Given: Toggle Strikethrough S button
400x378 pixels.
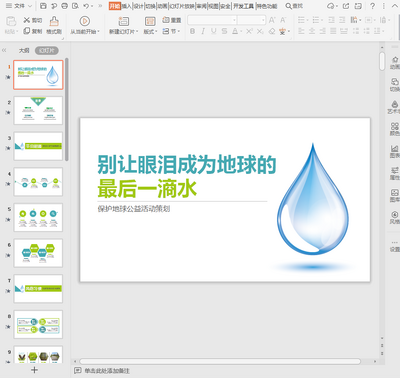Looking at the screenshot, I should pyautogui.click(x=224, y=31).
